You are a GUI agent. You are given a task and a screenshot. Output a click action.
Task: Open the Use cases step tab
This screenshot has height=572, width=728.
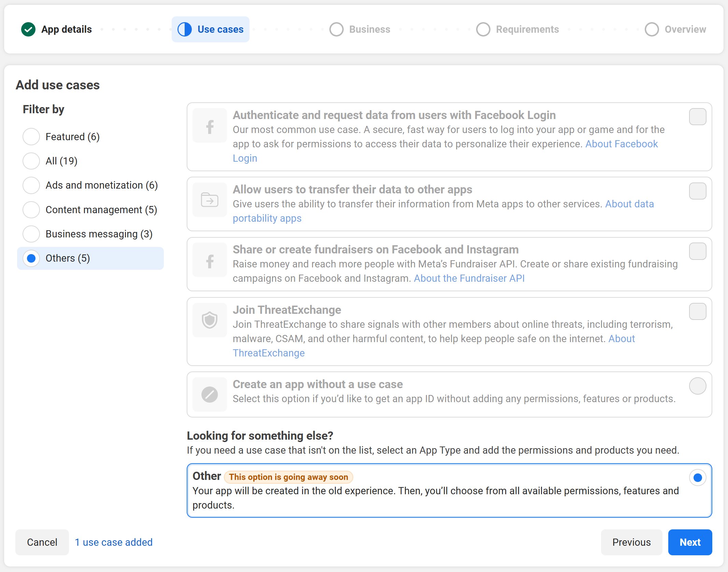[211, 29]
